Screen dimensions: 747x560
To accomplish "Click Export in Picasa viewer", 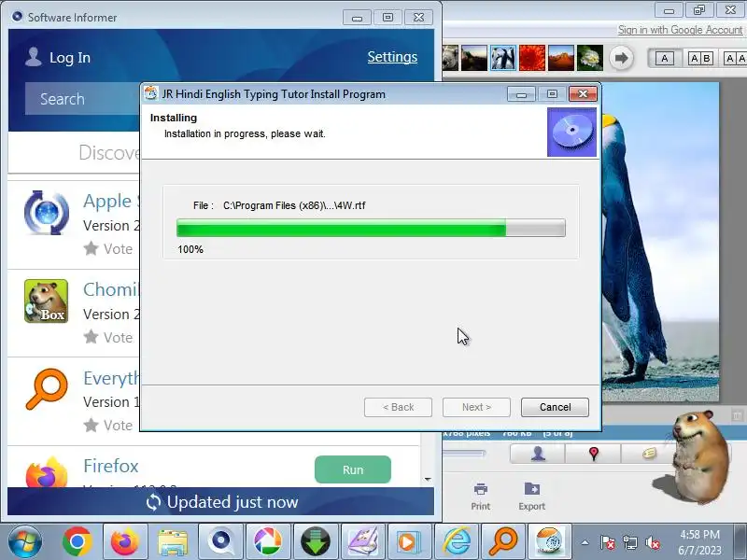I will click(531, 497).
